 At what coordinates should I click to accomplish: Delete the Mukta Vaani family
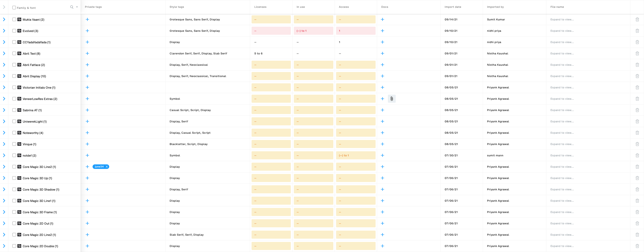coord(637,19)
